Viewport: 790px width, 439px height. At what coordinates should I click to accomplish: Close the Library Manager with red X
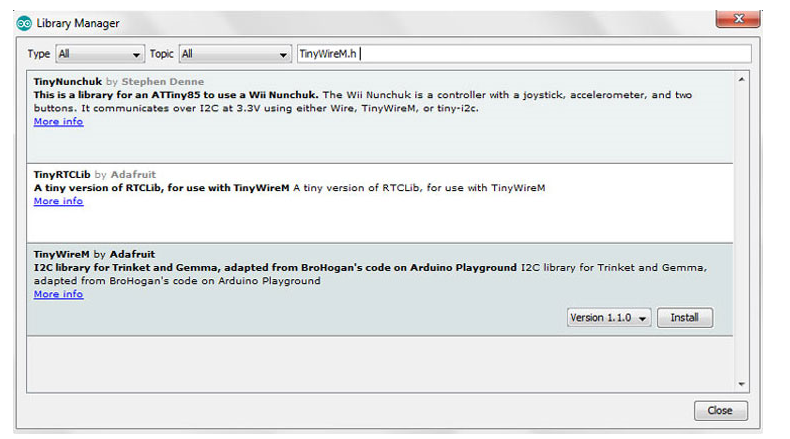tap(739, 19)
